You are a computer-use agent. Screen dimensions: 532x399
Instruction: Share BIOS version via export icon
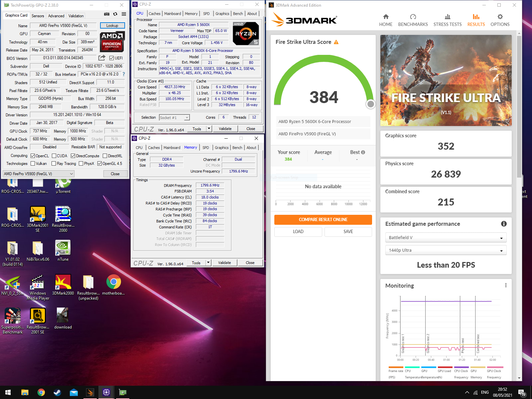(102, 58)
